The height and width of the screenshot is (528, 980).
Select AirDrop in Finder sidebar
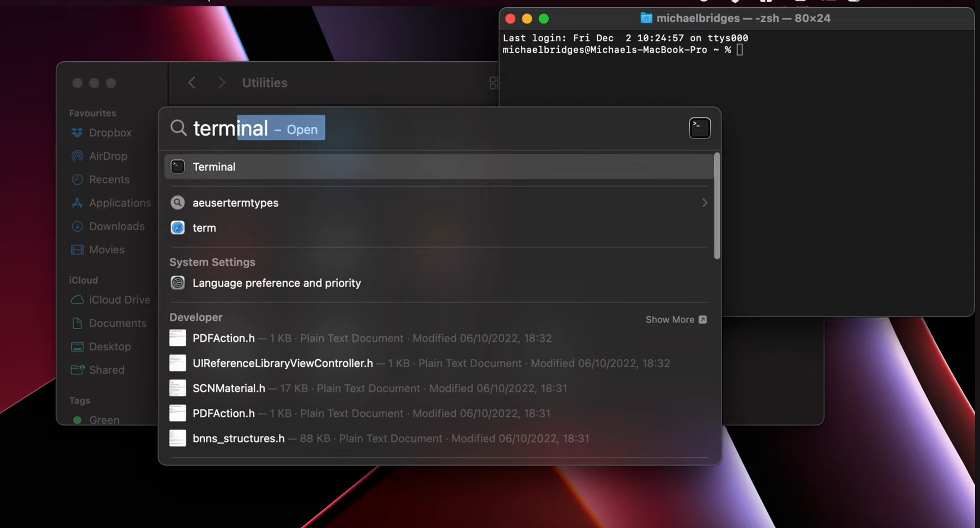108,156
